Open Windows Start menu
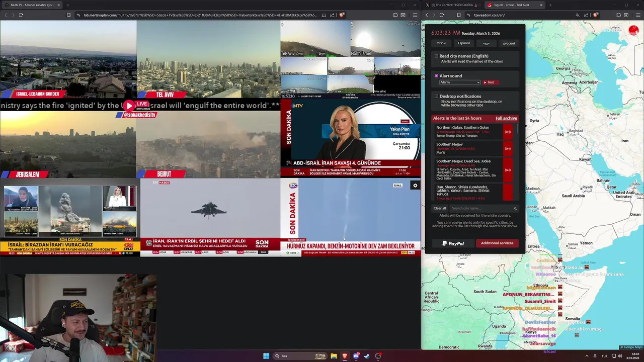Image resolution: width=644 pixels, height=362 pixels. (x=266, y=356)
